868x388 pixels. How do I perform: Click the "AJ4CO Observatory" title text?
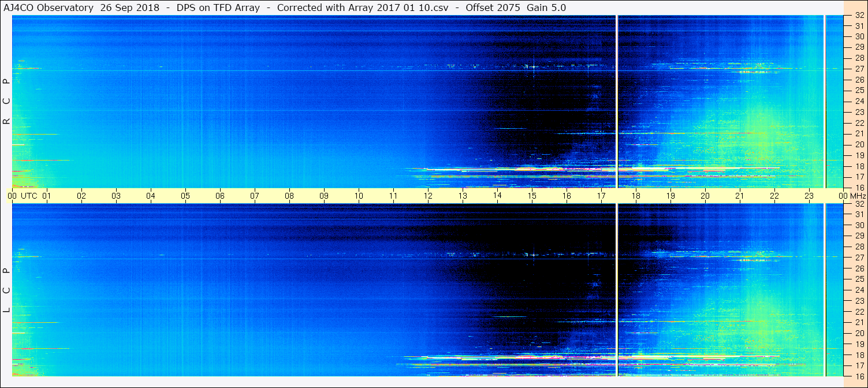tap(50, 8)
